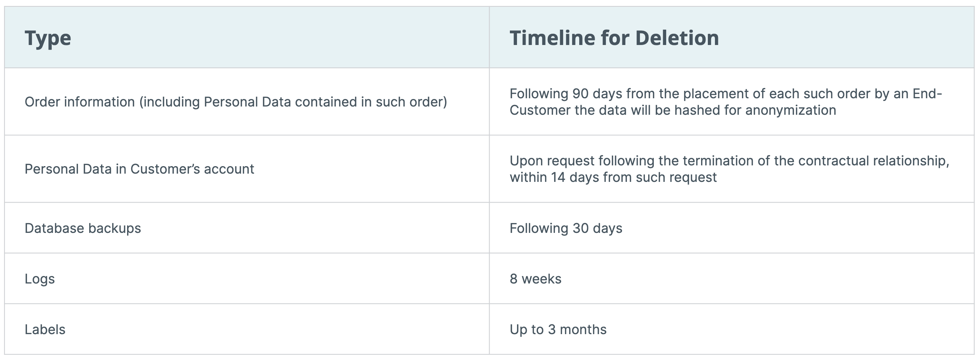This screenshot has height=360, width=980.
Task: Click the 8 weeks cell
Action: [731, 279]
